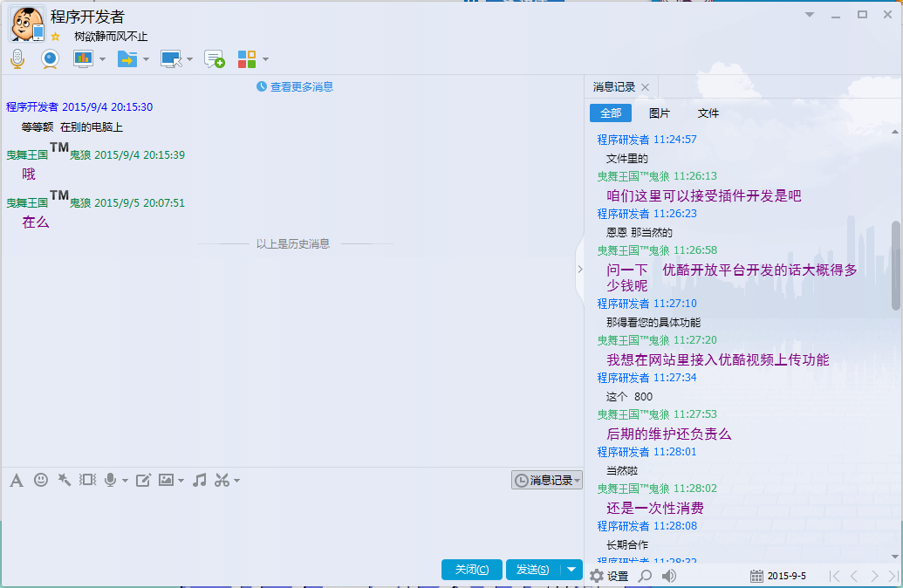Start a video call with webcam icon
The width and height of the screenshot is (903, 588).
coord(50,58)
